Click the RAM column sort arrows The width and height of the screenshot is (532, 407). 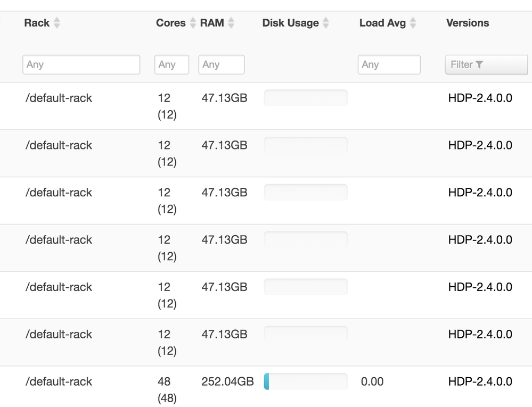point(231,23)
